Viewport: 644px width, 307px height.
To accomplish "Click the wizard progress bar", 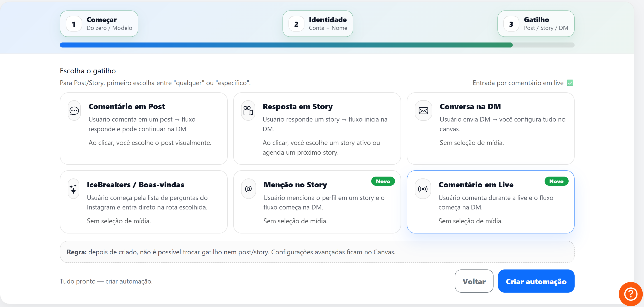I will [317, 45].
